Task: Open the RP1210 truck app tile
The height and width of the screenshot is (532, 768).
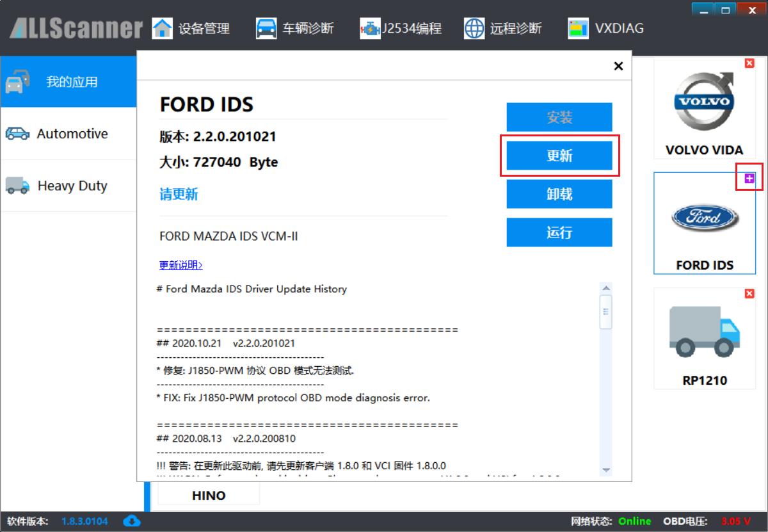Action: pyautogui.click(x=705, y=338)
